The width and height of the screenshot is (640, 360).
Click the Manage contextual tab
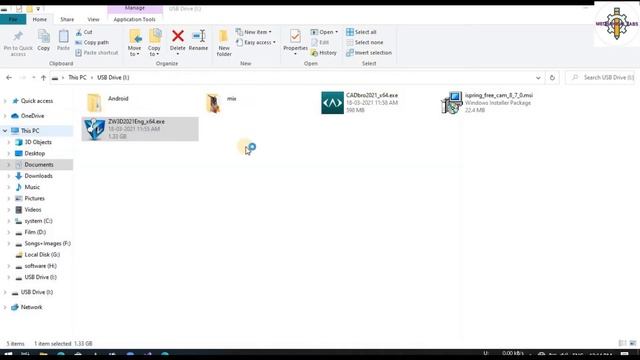pyautogui.click(x=135, y=8)
